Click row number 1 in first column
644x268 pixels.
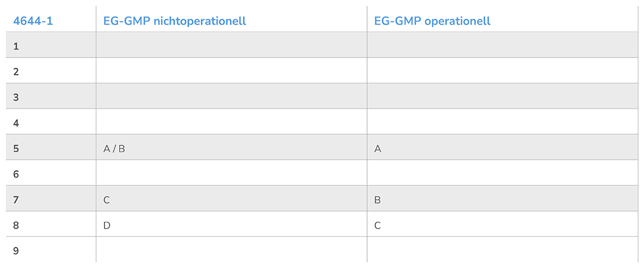click(x=16, y=46)
